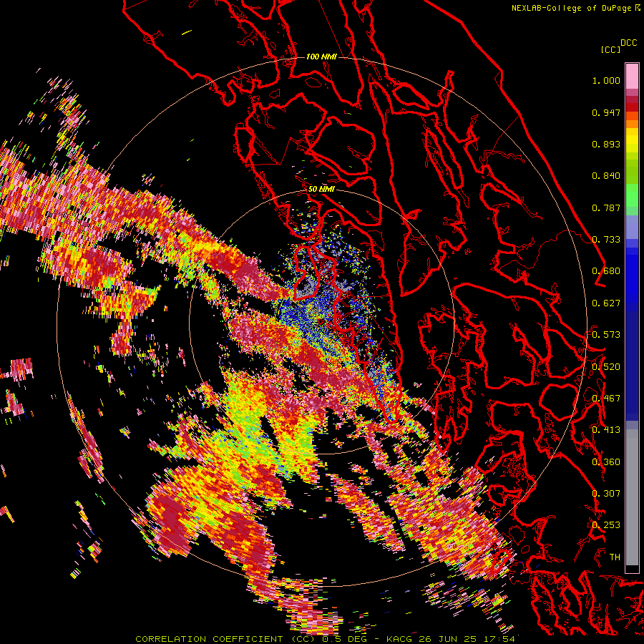Click the 0.307 legend value

pos(606,494)
